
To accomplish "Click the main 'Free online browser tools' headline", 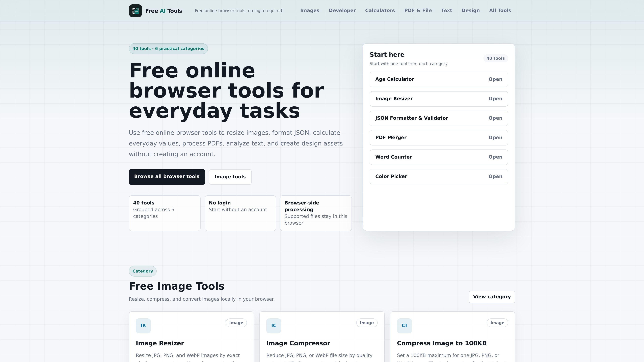I will click(226, 90).
